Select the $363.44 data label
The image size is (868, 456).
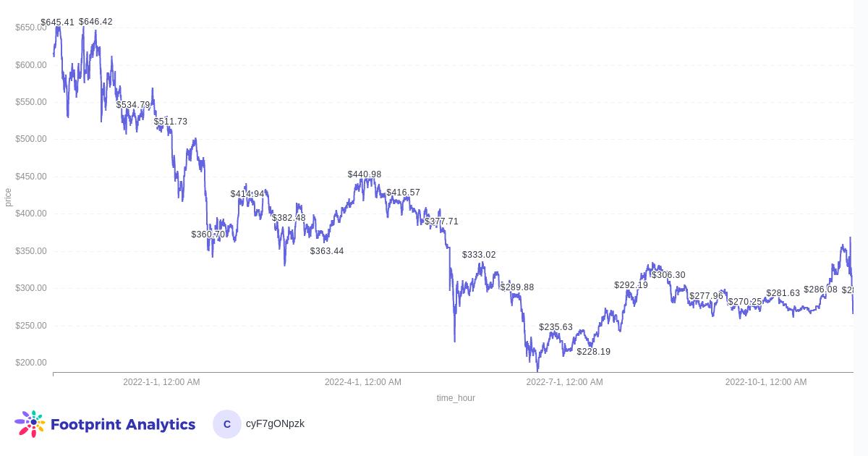[327, 251]
